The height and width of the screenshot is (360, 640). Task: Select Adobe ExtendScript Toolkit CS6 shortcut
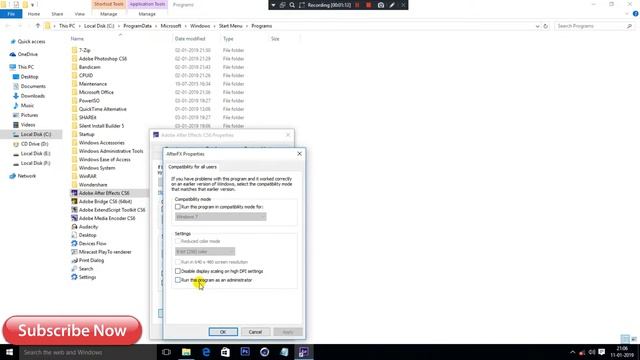pyautogui.click(x=112, y=210)
